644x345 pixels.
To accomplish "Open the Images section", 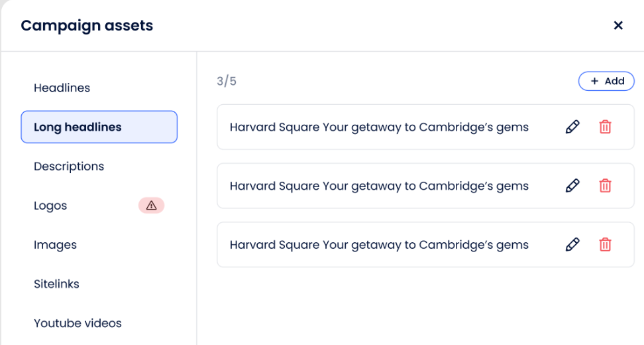I will point(55,245).
